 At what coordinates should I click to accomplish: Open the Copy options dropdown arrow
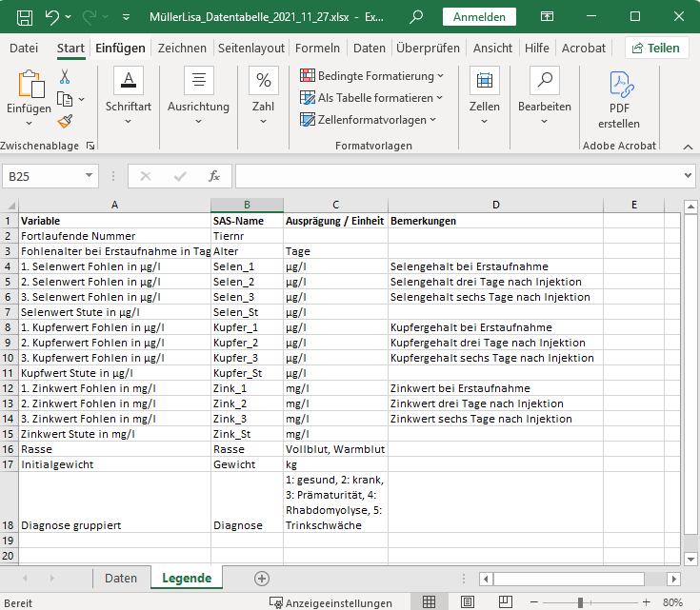[x=81, y=99]
